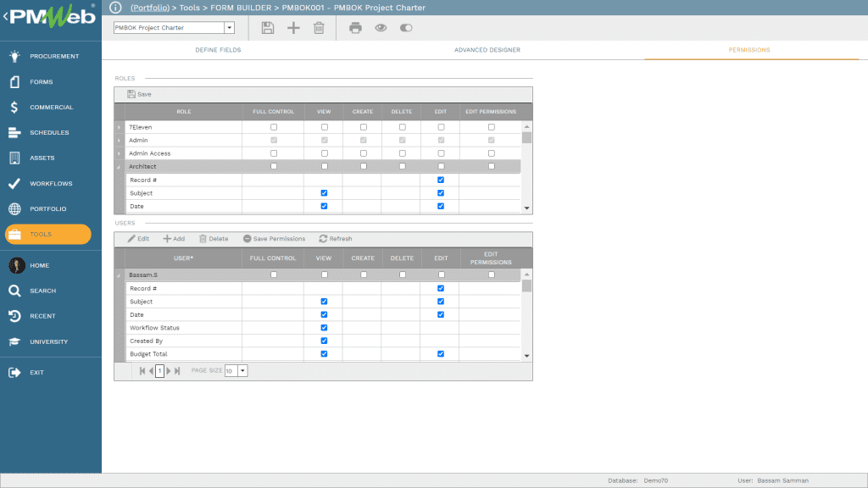
Task: Click the Roles grid scrollbar down arrow
Action: coord(527,208)
